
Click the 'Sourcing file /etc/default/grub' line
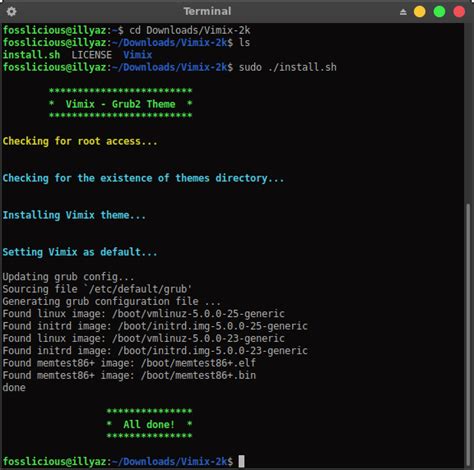click(x=97, y=289)
